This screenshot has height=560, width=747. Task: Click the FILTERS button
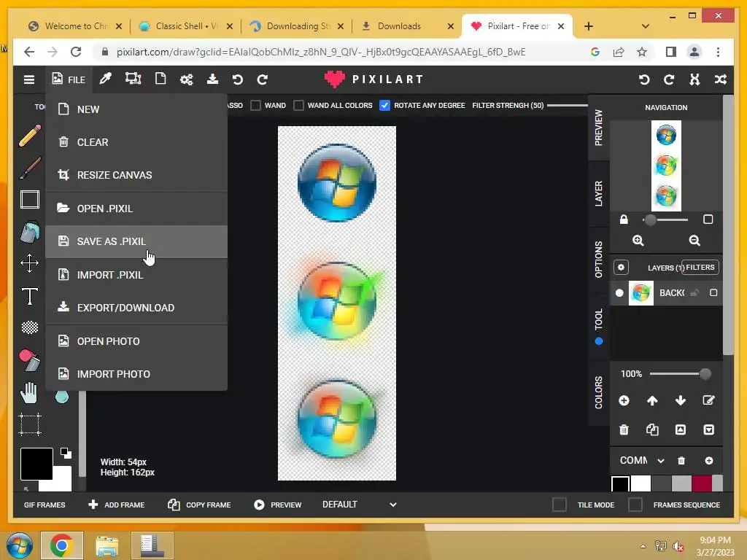pyautogui.click(x=700, y=267)
